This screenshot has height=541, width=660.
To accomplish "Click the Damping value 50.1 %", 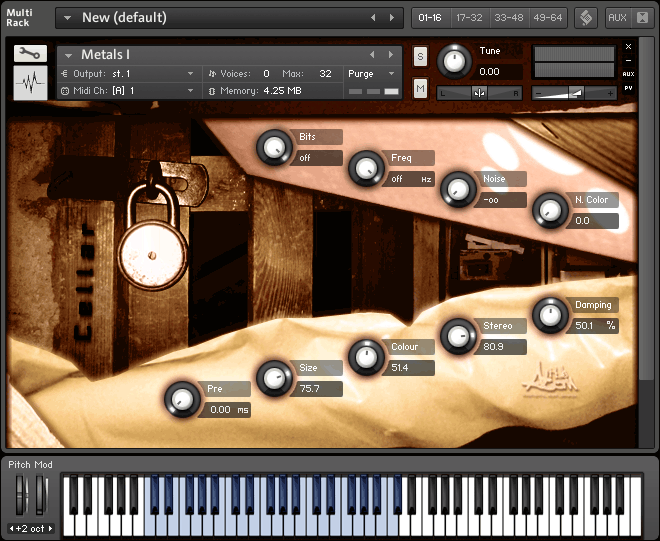I will pos(593,326).
